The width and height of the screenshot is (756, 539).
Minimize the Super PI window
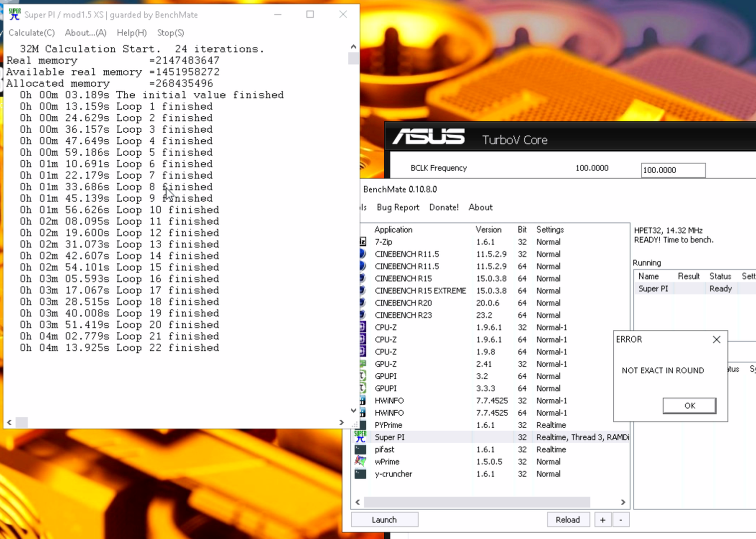pyautogui.click(x=278, y=14)
